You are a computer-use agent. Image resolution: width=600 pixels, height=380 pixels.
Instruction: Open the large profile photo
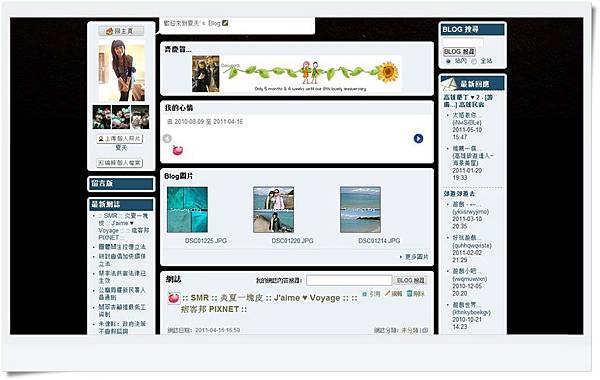121,70
